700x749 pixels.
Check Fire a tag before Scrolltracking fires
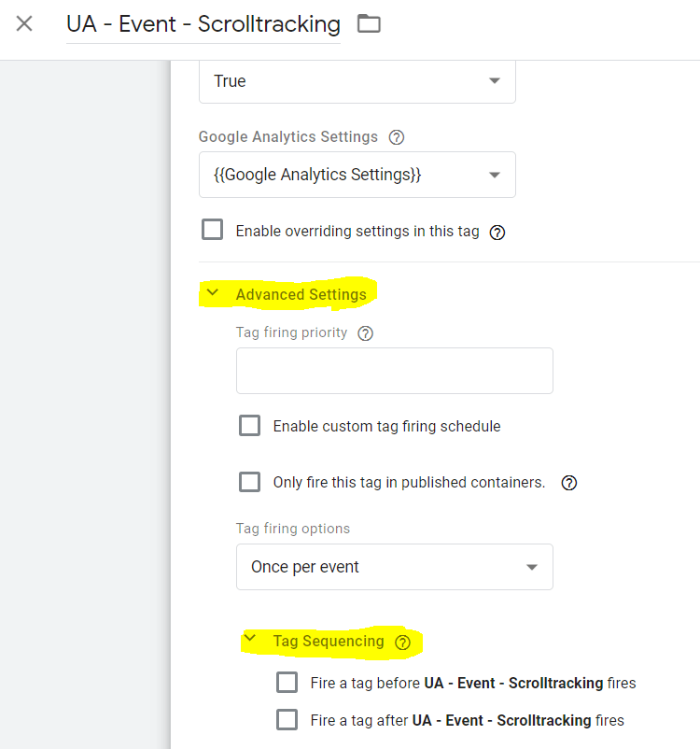click(287, 683)
